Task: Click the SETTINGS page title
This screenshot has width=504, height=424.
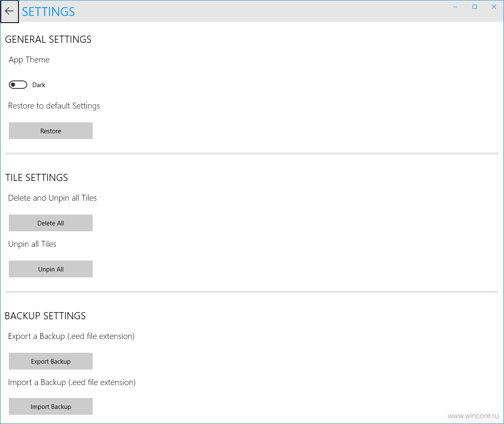Action: (x=49, y=12)
